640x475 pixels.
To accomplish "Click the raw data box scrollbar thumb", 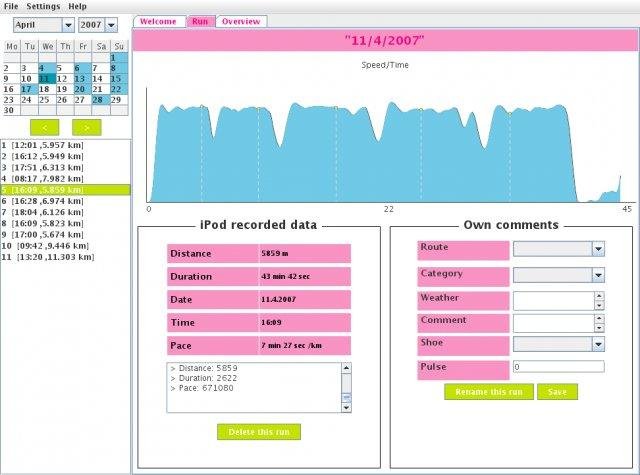I will 346,397.
